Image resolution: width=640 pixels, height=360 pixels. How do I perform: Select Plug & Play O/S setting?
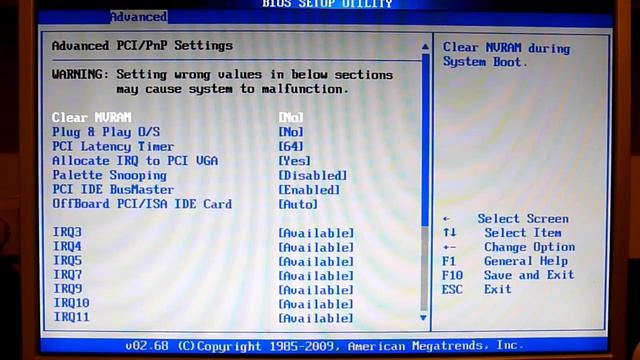pyautogui.click(x=106, y=132)
